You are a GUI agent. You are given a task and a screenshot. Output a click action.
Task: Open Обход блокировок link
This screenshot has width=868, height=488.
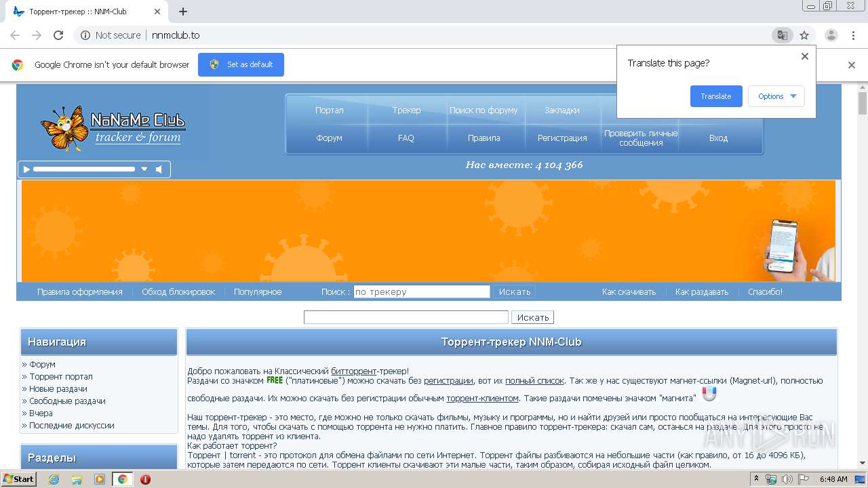click(178, 292)
